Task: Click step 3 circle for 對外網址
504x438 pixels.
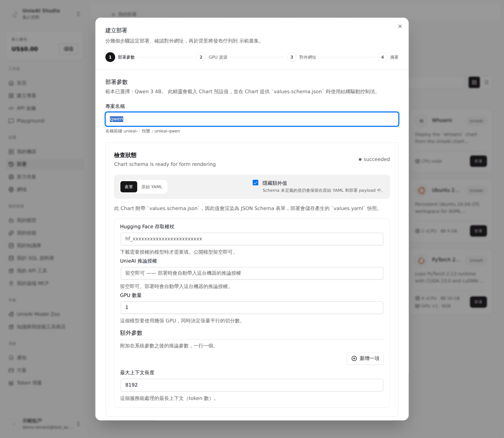Action: [x=292, y=57]
